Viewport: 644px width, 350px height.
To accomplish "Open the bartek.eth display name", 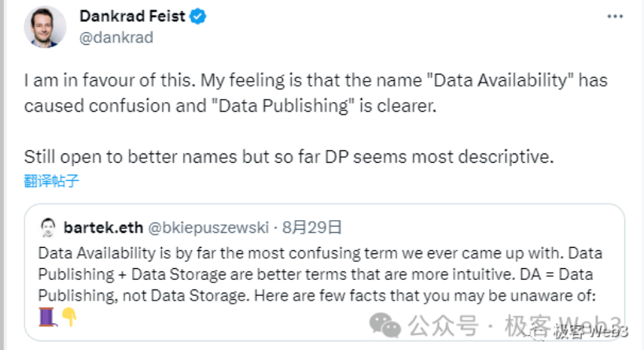I will (102, 228).
